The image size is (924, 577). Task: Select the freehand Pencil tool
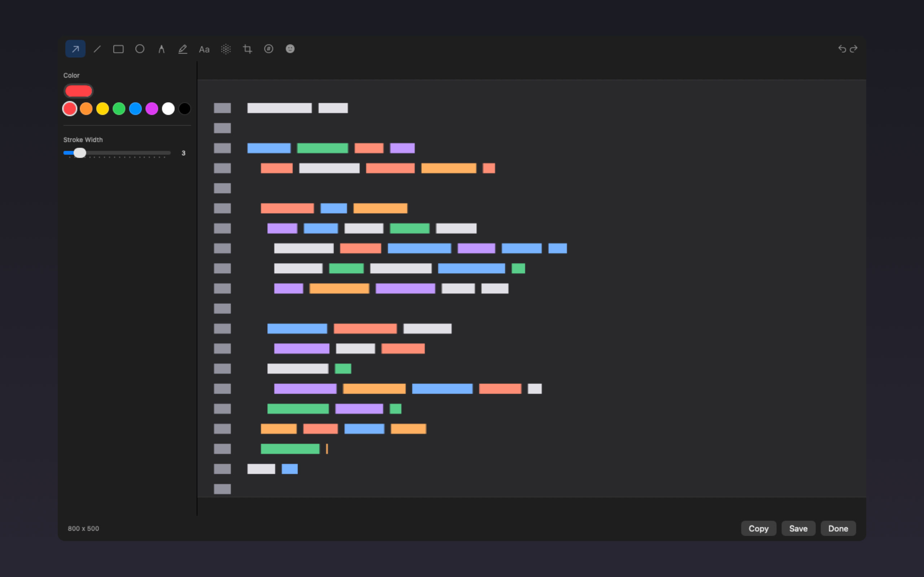pyautogui.click(x=183, y=49)
